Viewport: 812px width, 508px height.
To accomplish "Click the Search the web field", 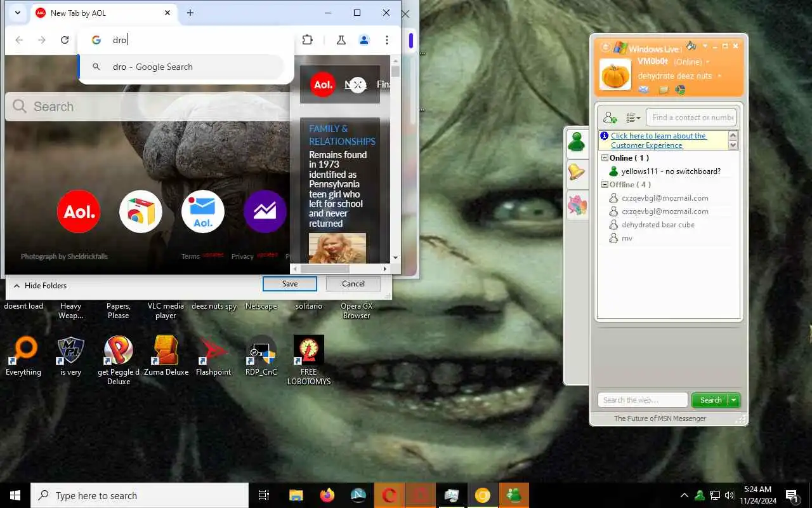I will click(643, 400).
